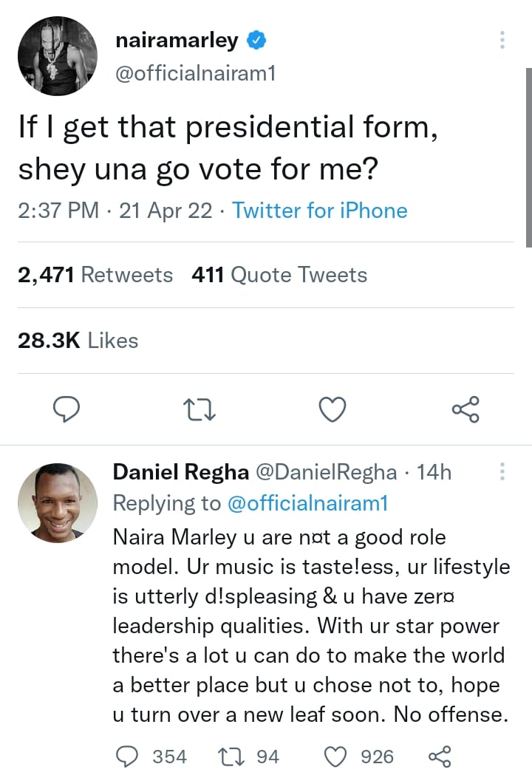Share nairamarley's main tweet
532x778 pixels.
click(465, 409)
